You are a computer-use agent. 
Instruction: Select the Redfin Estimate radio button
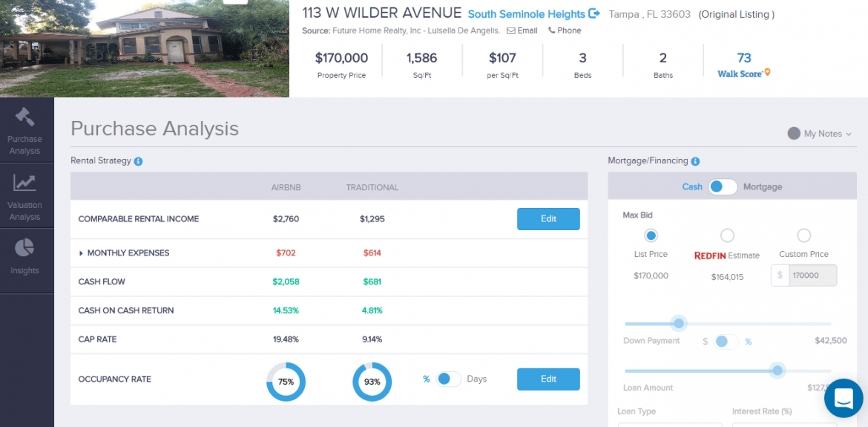(x=727, y=235)
